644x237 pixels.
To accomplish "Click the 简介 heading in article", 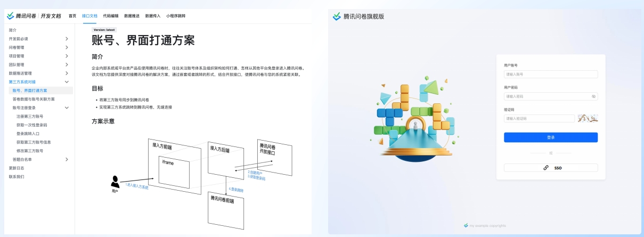I will (97, 56).
